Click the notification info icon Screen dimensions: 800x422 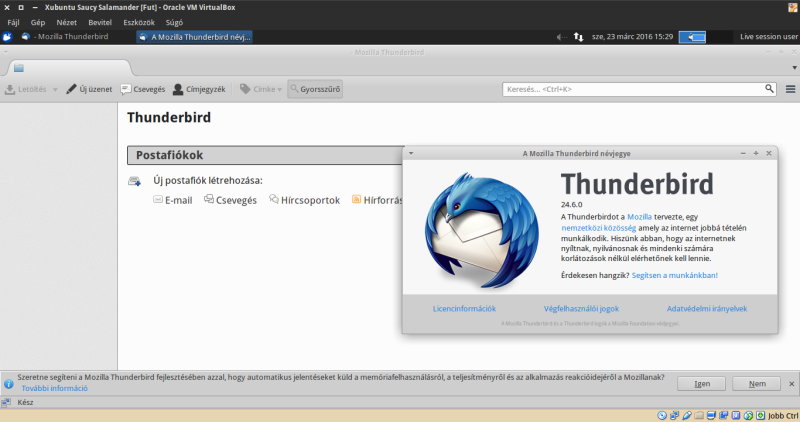pos(9,384)
